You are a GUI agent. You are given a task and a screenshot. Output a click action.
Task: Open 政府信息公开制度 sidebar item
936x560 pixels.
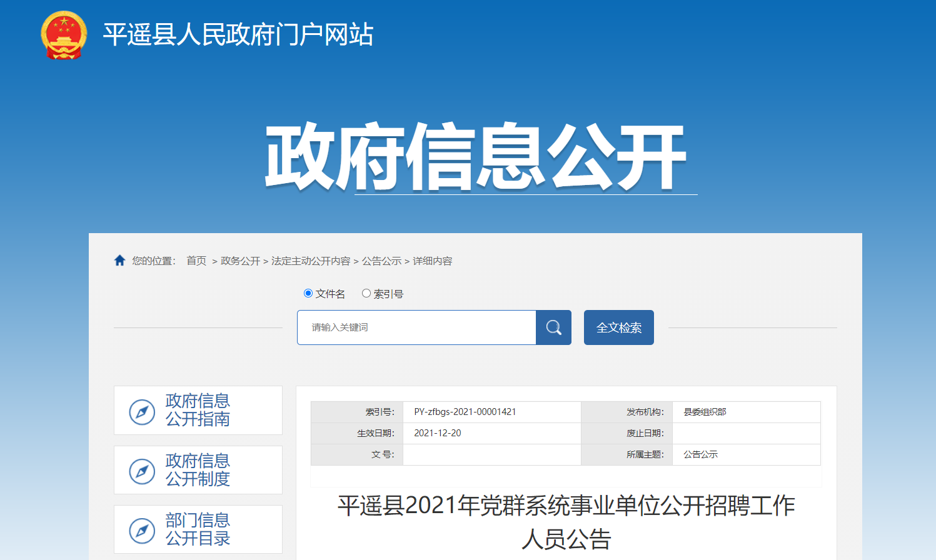point(198,470)
